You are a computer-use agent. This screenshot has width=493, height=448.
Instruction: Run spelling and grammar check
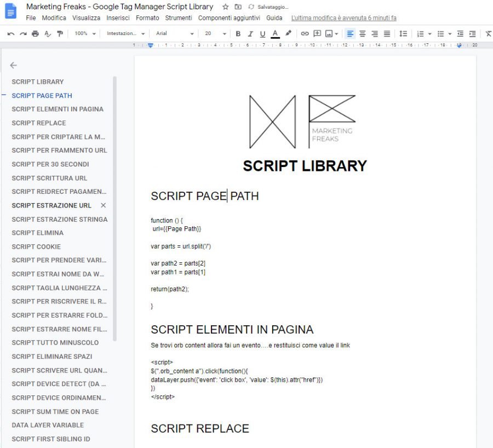point(48,33)
